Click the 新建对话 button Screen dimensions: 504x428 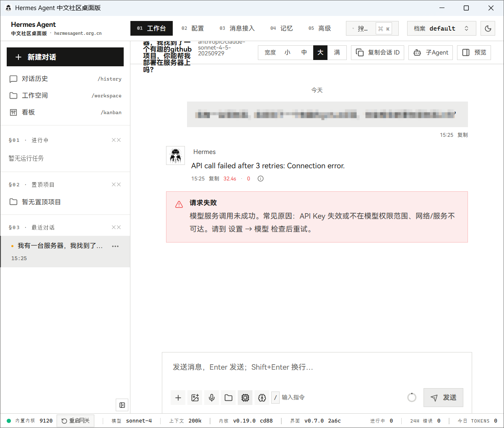65,57
